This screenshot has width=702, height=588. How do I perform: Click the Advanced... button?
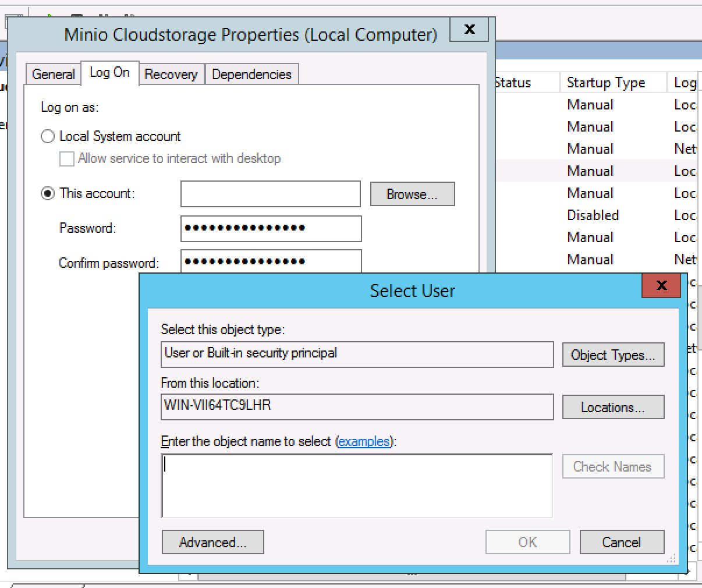pos(213,542)
